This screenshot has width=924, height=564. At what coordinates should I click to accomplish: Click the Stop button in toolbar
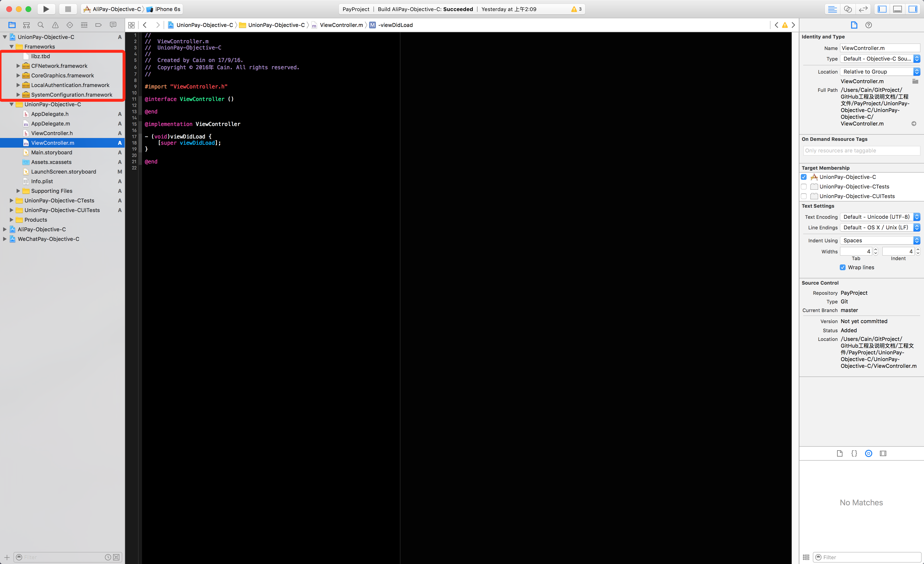click(68, 9)
